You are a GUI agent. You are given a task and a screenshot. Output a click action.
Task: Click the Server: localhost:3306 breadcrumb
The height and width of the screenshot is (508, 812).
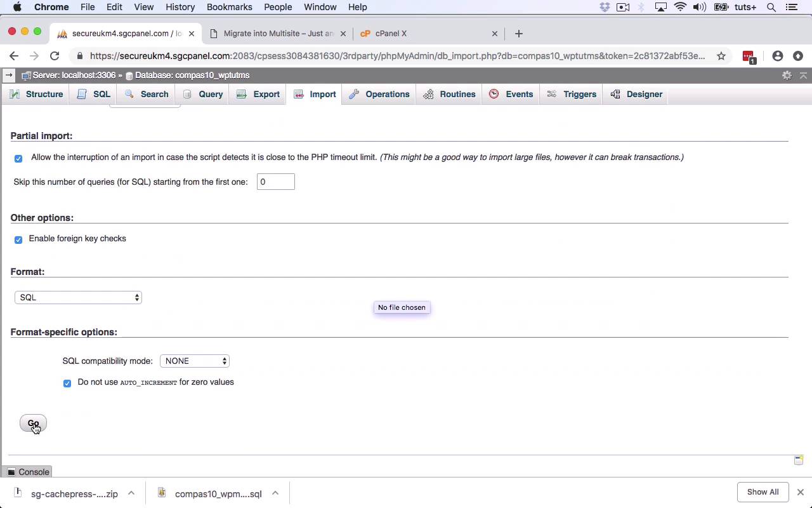74,75
